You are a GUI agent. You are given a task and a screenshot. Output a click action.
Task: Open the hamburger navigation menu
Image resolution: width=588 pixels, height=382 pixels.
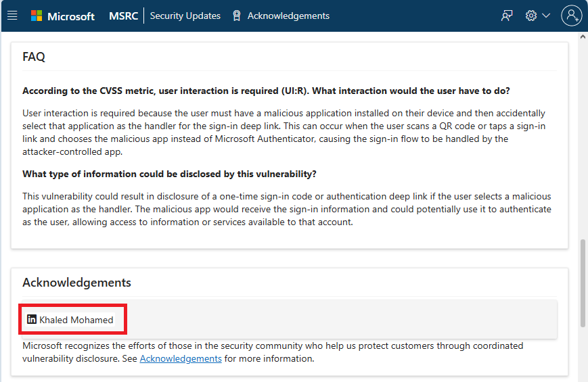point(12,15)
